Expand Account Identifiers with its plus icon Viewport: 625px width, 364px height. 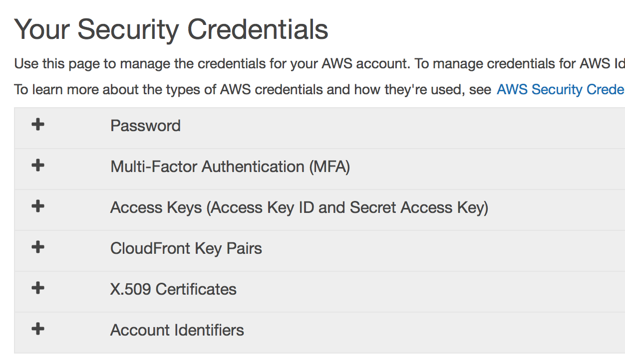coord(38,329)
